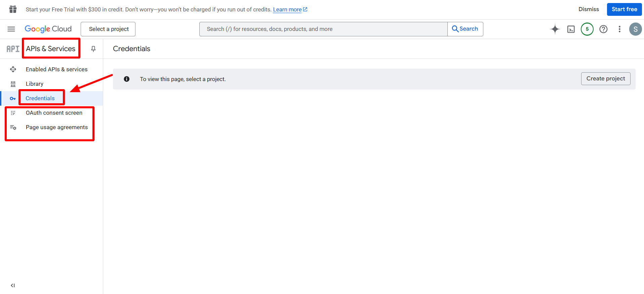Open the Select a project picker
This screenshot has height=294, width=644.
pos(108,29)
